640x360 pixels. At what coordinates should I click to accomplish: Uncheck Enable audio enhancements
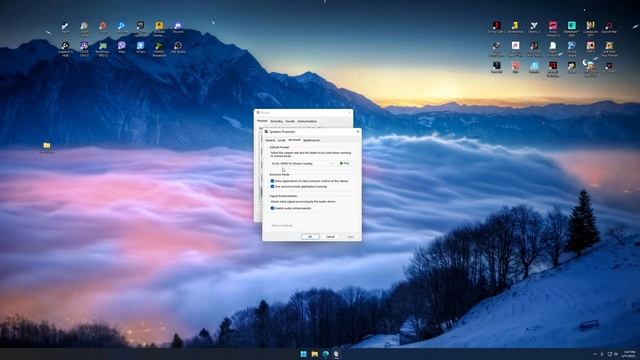point(272,208)
